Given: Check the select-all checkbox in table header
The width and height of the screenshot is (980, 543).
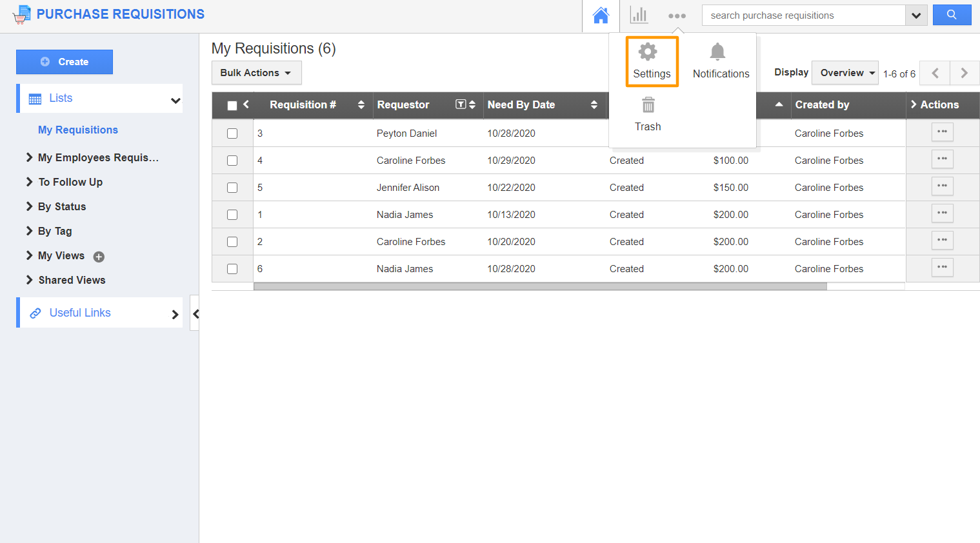Looking at the screenshot, I should click(232, 104).
